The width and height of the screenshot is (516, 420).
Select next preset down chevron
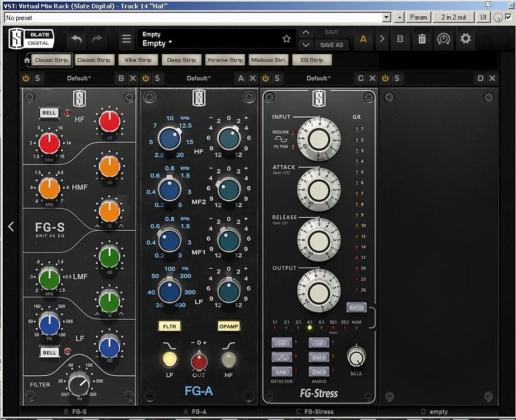(306, 44)
